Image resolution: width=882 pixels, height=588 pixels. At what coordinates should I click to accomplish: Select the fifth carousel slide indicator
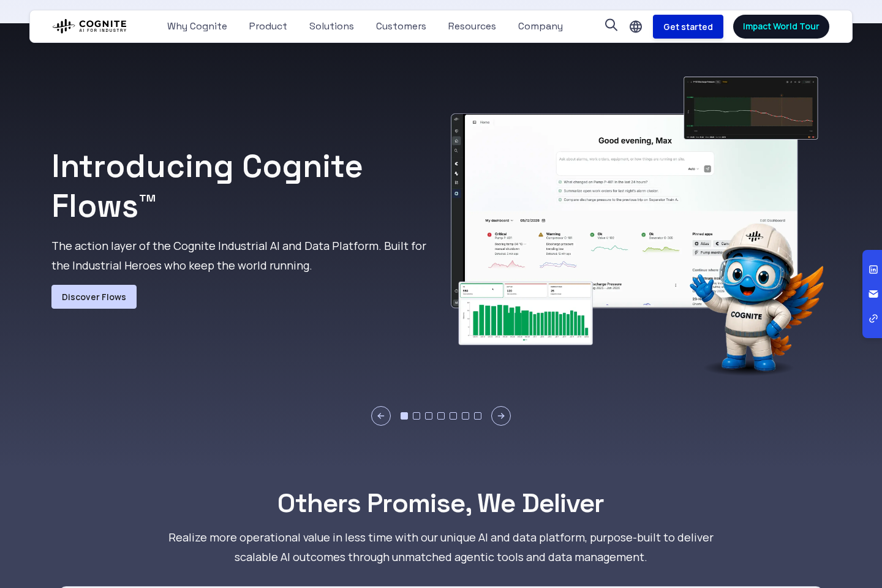click(x=453, y=416)
